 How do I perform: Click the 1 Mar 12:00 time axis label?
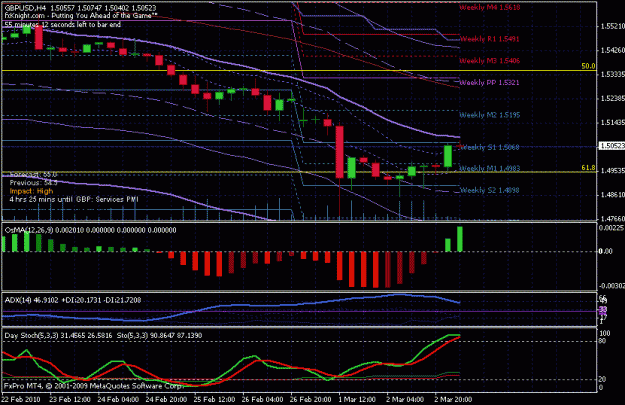click(x=357, y=399)
